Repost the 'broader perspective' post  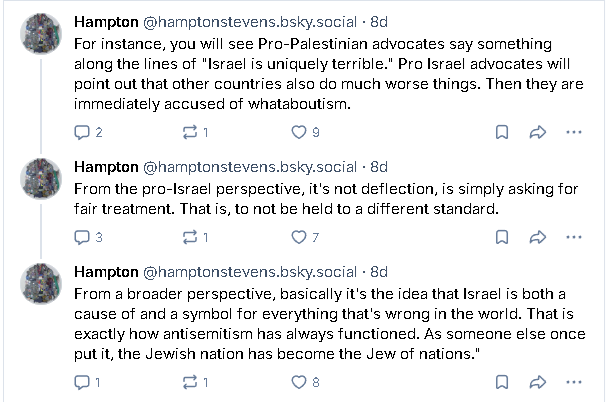[x=195, y=382]
